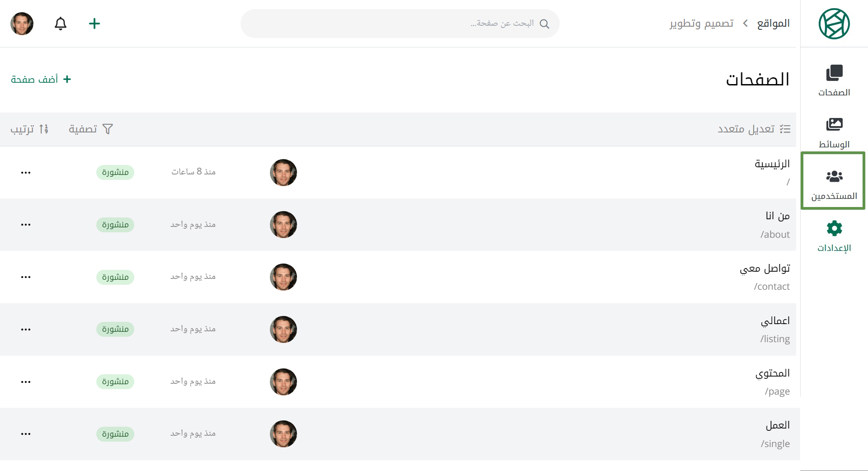868x471 pixels.
Task: Open الإعدادات settings gear
Action: click(x=834, y=236)
